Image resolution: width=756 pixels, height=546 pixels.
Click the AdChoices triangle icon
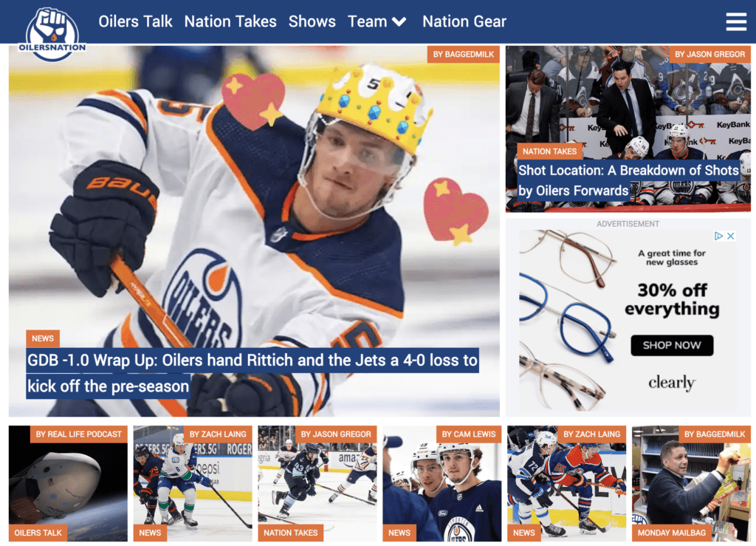click(x=718, y=236)
